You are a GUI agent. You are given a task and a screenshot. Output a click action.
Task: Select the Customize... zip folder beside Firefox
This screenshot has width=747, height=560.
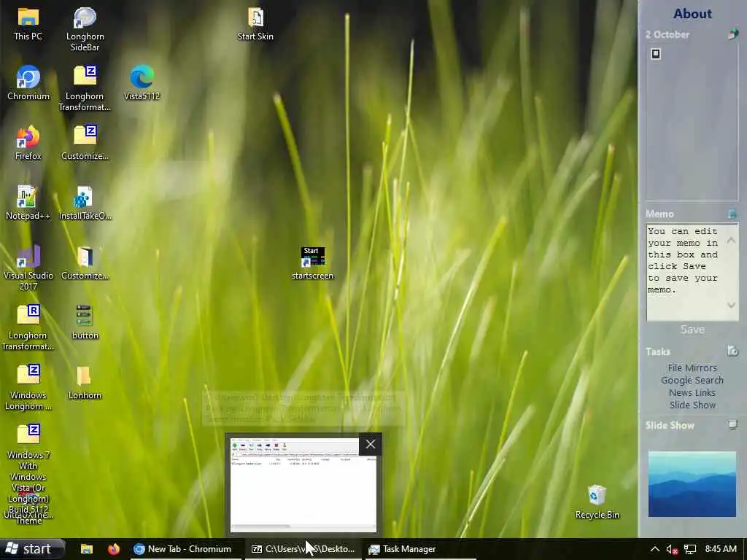click(85, 143)
